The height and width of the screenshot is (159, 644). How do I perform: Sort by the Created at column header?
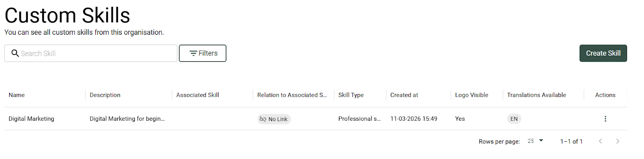404,95
